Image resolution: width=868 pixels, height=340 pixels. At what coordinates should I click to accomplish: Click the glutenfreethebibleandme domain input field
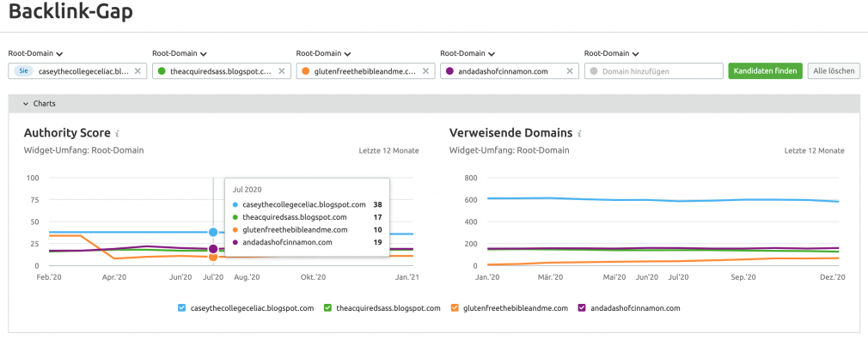coord(365,71)
